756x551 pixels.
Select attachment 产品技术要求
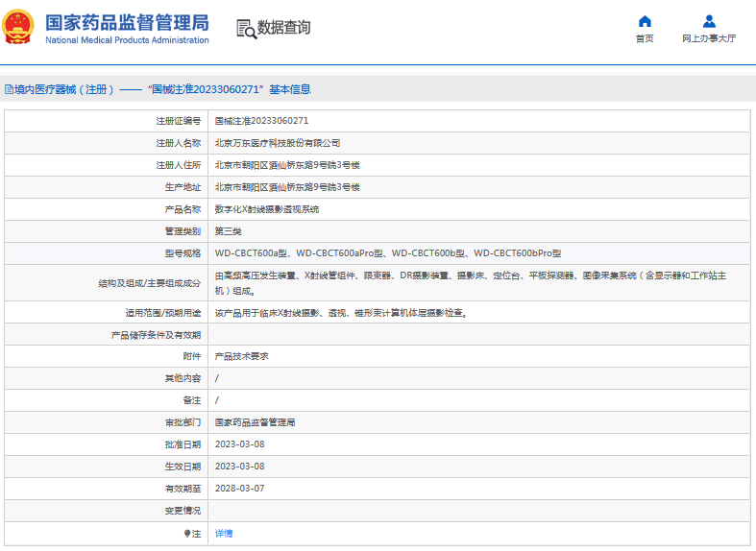click(241, 356)
